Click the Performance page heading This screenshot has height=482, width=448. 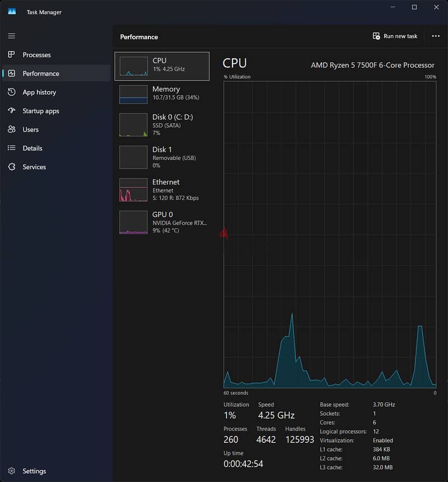point(139,37)
